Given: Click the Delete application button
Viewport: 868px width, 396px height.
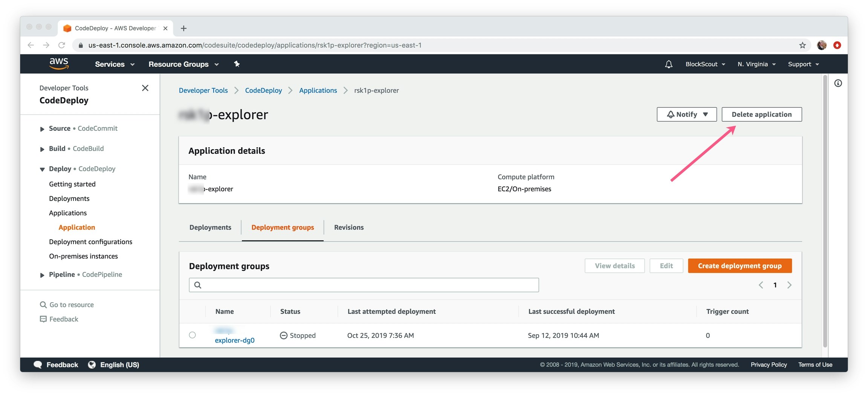Looking at the screenshot, I should (761, 114).
